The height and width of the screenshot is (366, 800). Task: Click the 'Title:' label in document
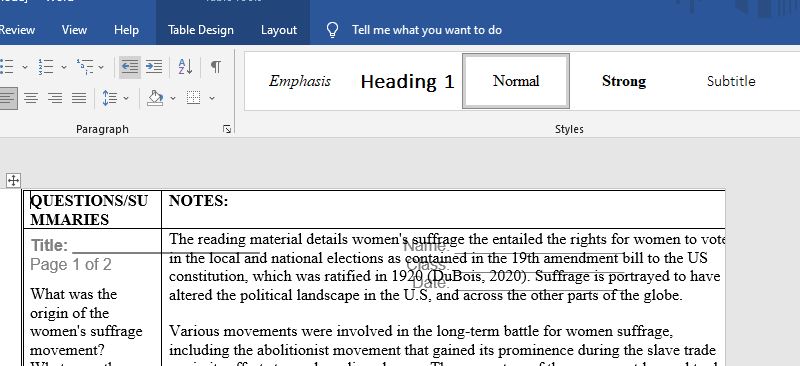point(49,246)
